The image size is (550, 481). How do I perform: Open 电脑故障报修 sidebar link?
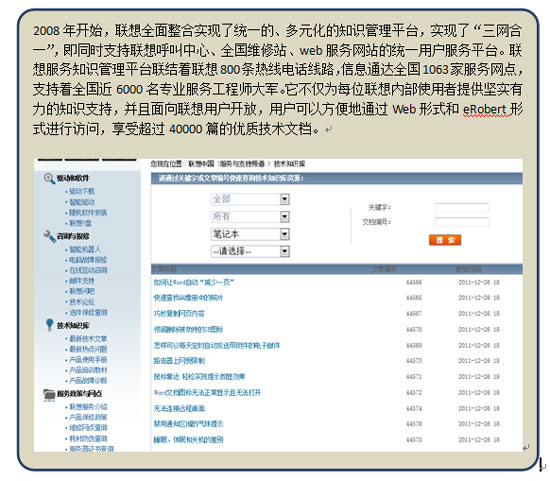88,260
